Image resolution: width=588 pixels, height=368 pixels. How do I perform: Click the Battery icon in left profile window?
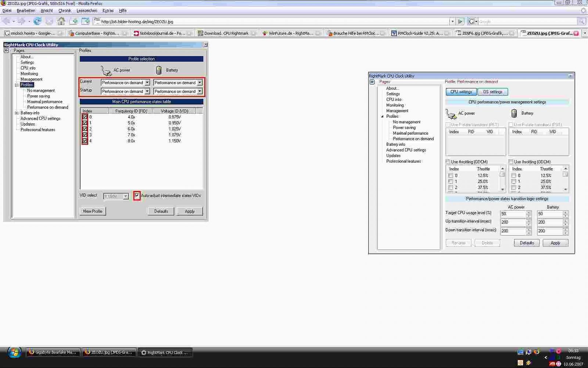[x=159, y=70]
